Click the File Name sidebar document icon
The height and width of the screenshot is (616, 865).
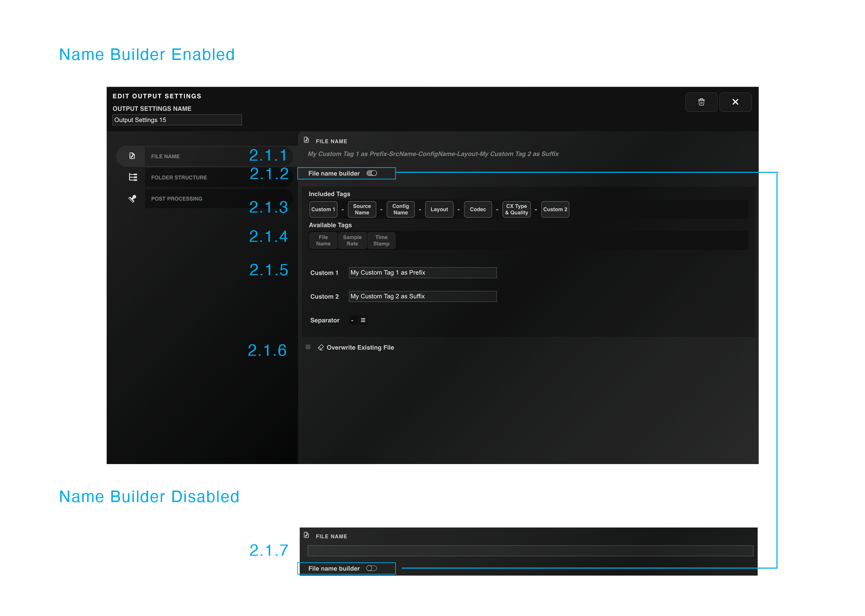click(132, 156)
